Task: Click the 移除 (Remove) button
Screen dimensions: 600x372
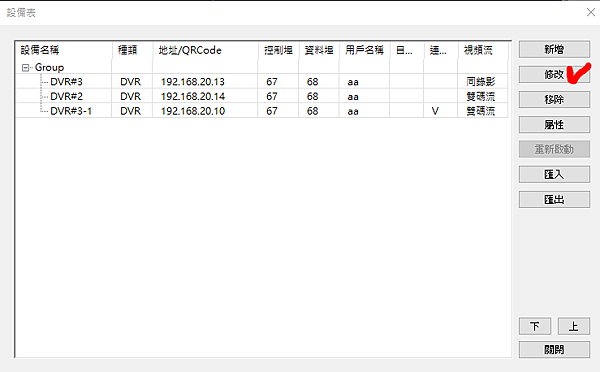Action: coord(554,100)
